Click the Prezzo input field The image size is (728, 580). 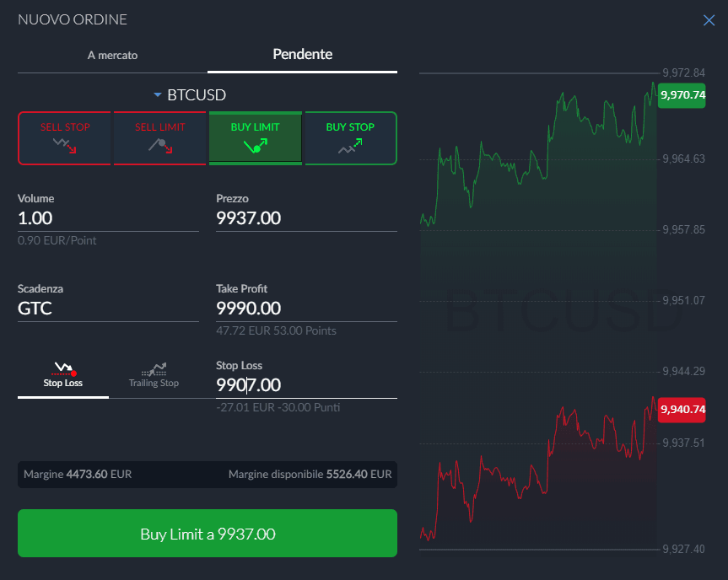[x=306, y=218]
